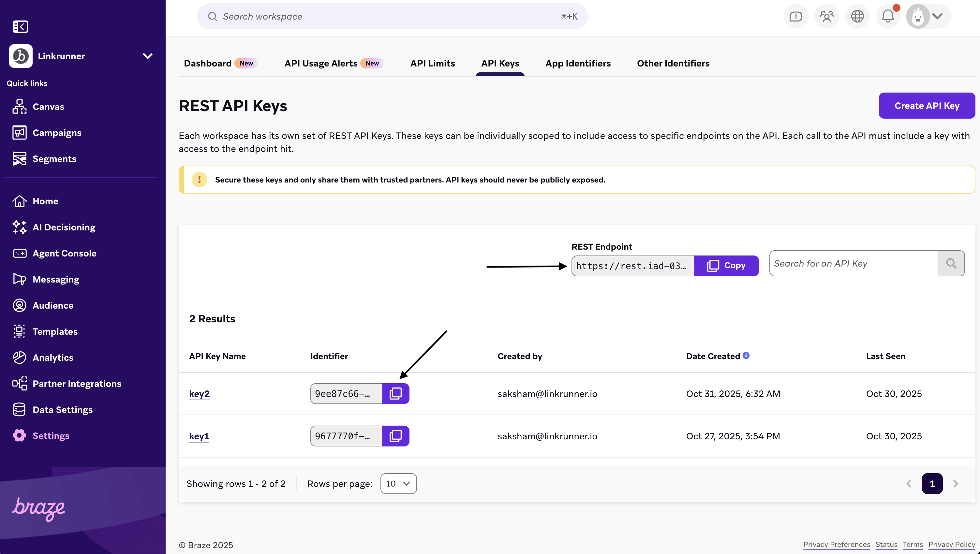Screen dimensions: 980x554
Task: Collapse the sidebar using top-left icon
Action: [x=20, y=27]
